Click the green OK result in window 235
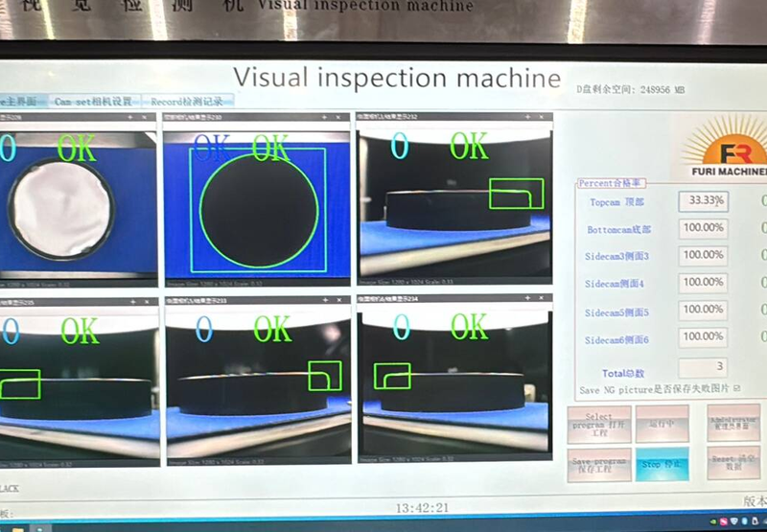Viewport: 767px width, 532px height. click(x=81, y=331)
